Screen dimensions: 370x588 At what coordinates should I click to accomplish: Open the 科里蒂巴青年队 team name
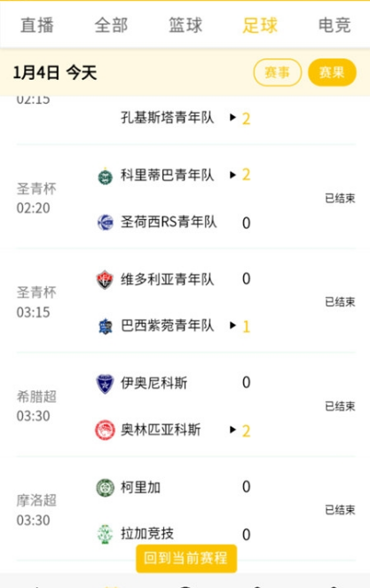click(x=168, y=175)
